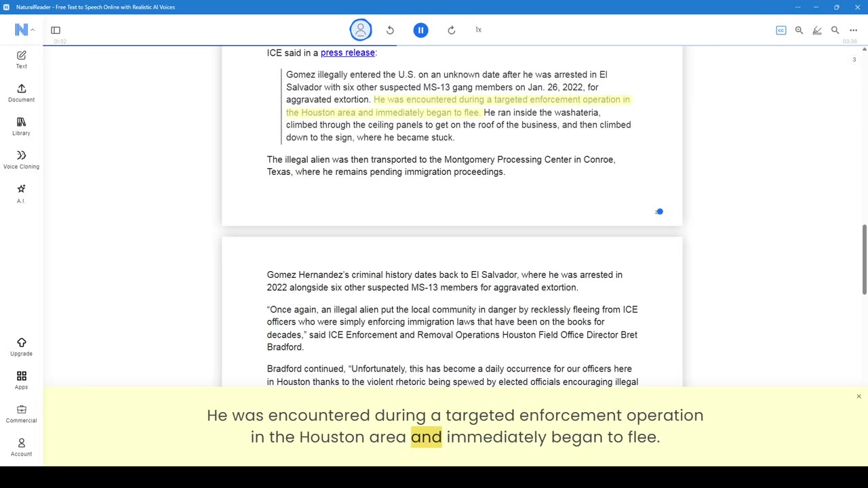
Task: Open the A.I. tools section
Action: [x=21, y=193]
